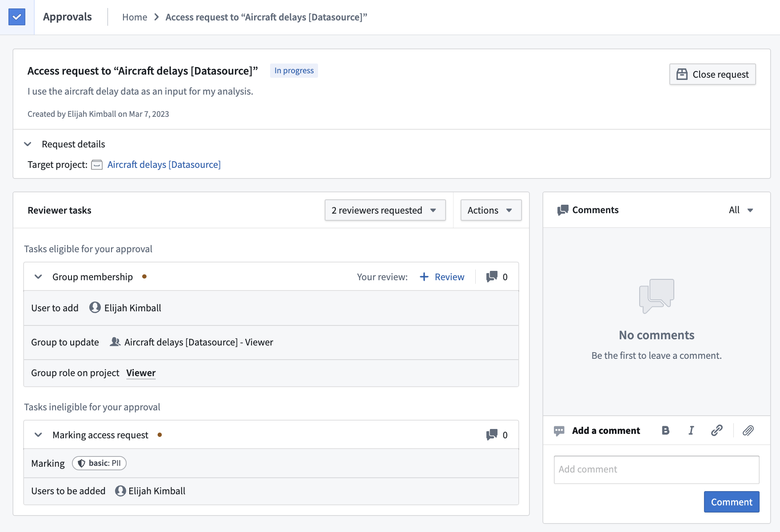780x532 pixels.
Task: Open Marking access request comments bubble icon
Action: [x=492, y=435]
